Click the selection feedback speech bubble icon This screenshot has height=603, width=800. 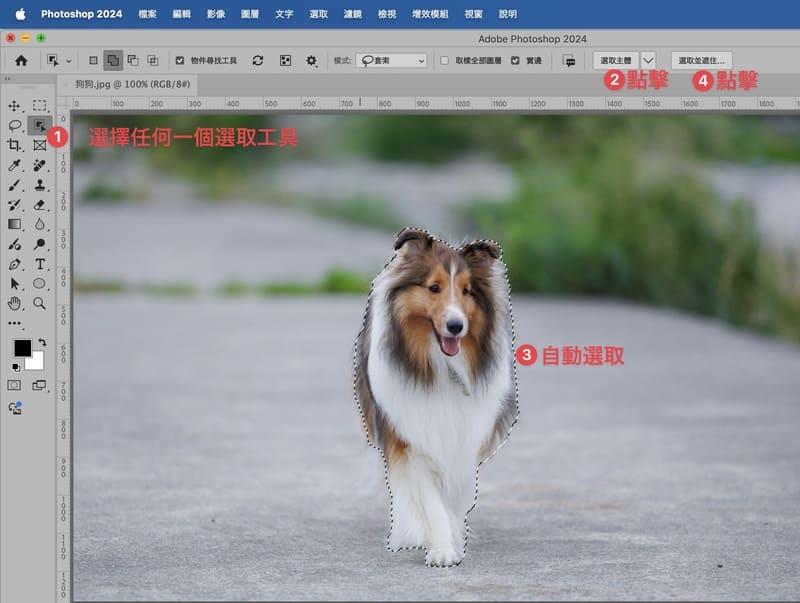(x=569, y=61)
